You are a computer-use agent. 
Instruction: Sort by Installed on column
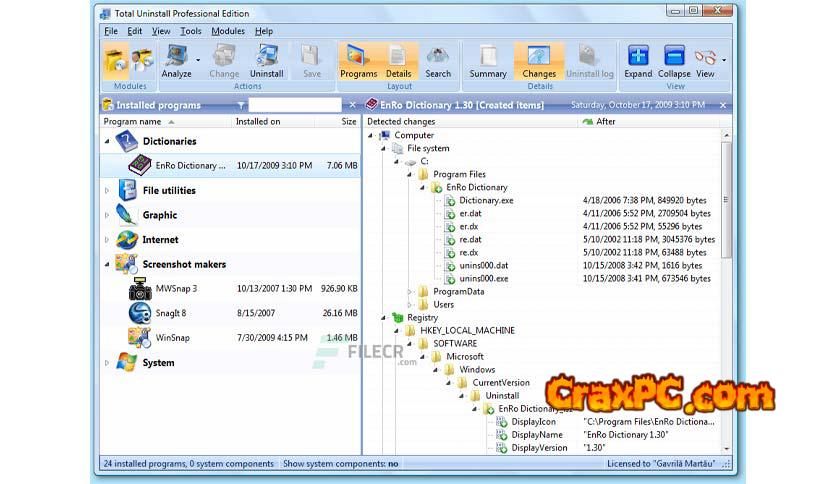click(273, 122)
